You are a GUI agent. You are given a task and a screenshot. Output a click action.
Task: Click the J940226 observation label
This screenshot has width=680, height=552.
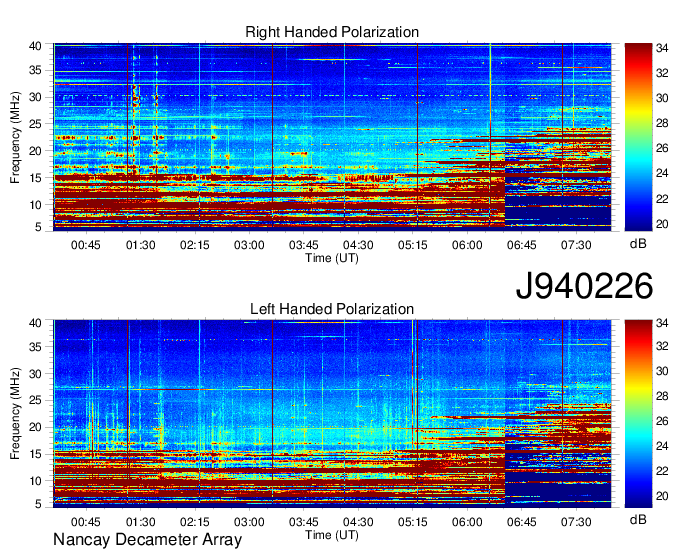coord(584,286)
